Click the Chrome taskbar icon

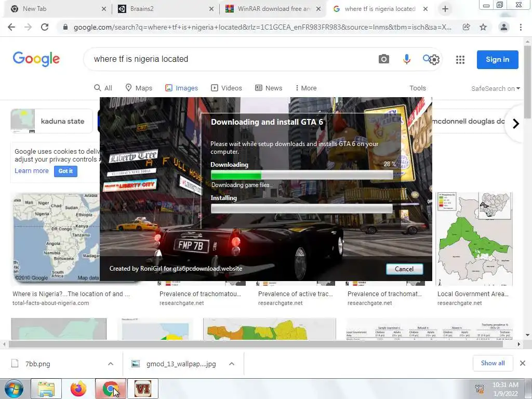coord(111,389)
